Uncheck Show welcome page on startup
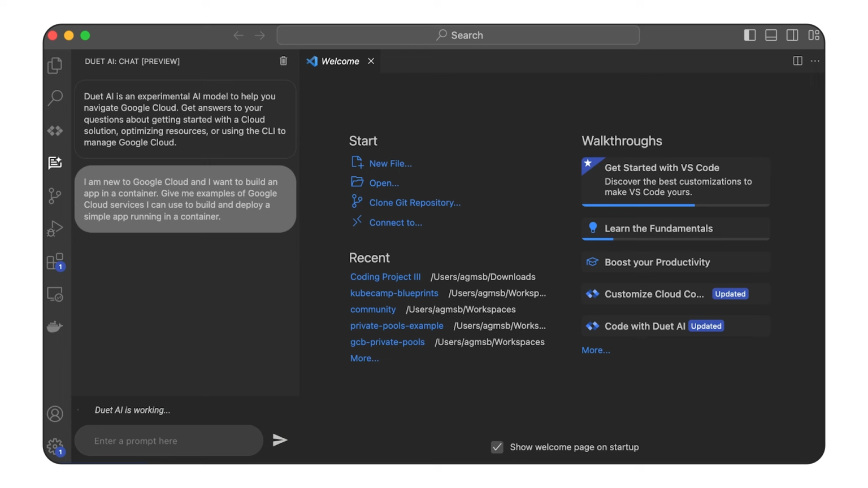 tap(497, 447)
